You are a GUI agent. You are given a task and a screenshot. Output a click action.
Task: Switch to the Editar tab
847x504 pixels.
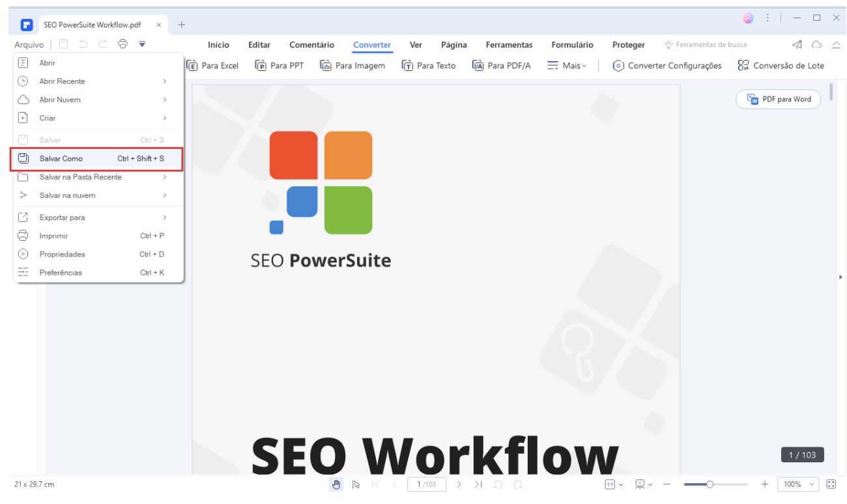click(259, 45)
